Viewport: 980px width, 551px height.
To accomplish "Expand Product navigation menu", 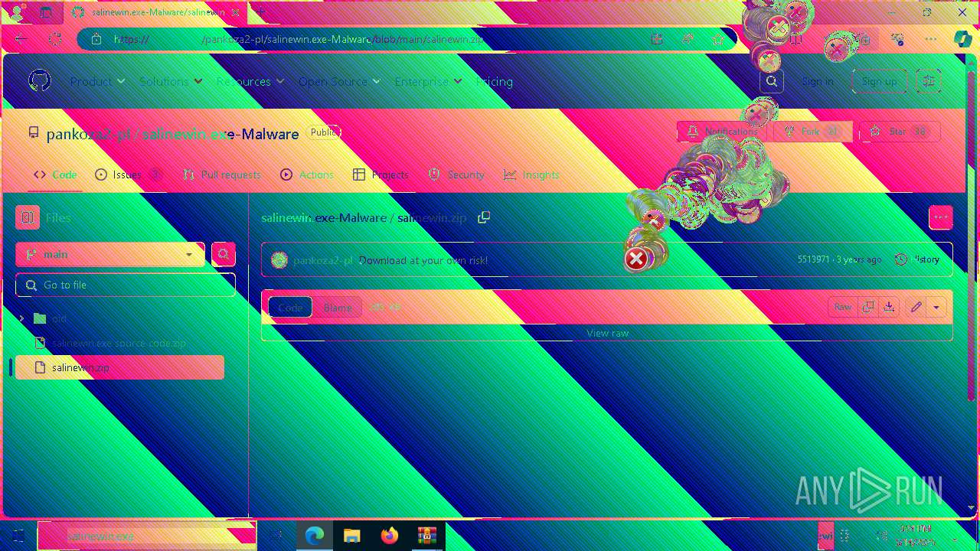I will click(97, 81).
